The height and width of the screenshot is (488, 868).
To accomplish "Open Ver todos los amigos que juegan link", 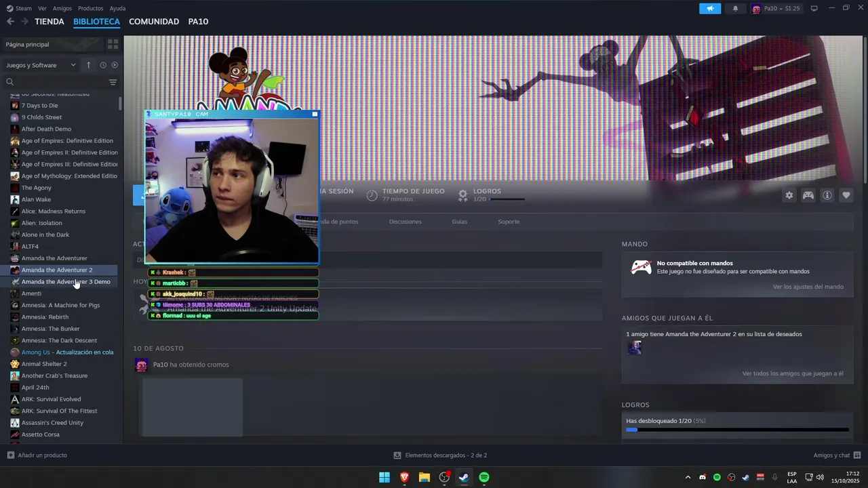I will click(793, 373).
